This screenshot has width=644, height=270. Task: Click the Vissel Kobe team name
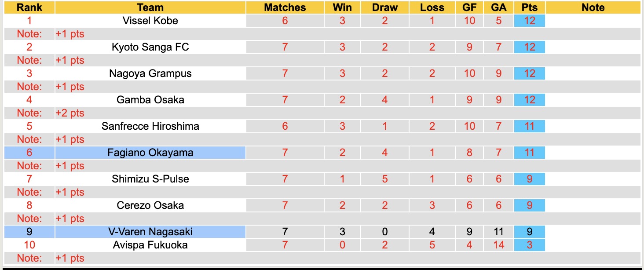[x=150, y=21]
